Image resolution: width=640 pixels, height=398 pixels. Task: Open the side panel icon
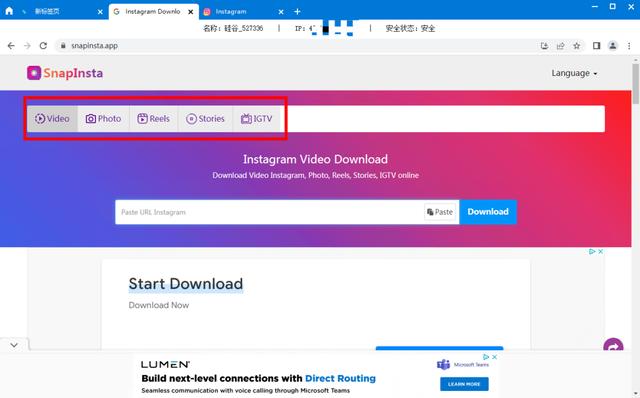(596, 46)
